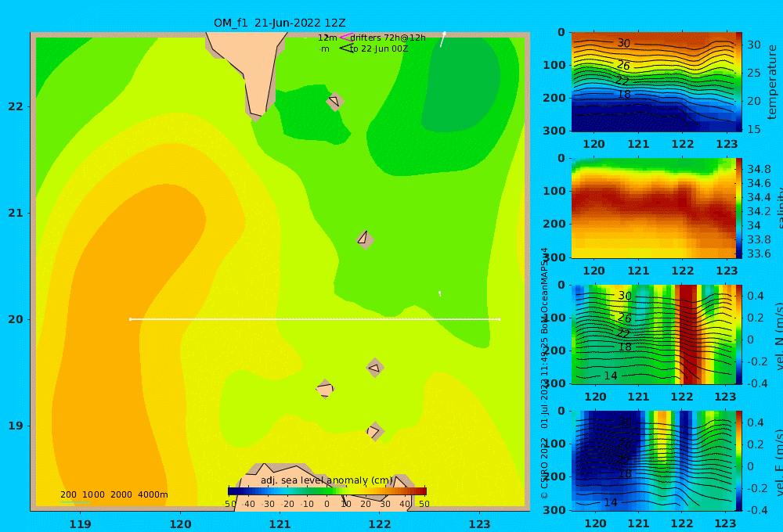
Task: Click the 30 contour label in the temperature panel
Action: [x=624, y=43]
